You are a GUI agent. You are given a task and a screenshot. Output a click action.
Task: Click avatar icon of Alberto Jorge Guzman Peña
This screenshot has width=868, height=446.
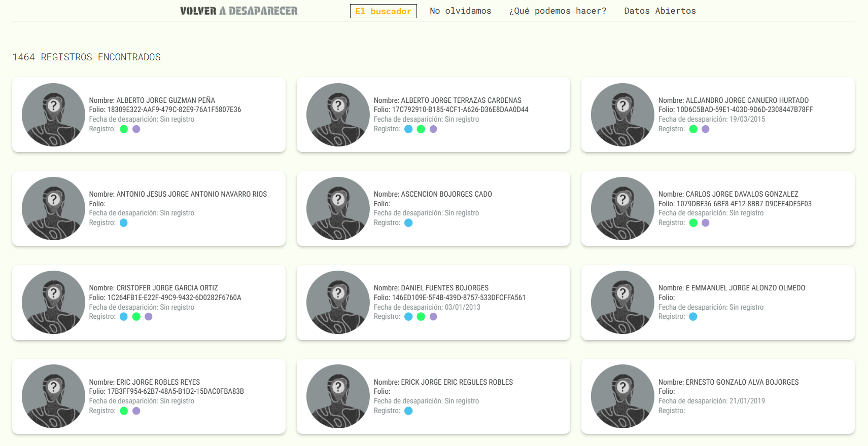tap(53, 115)
